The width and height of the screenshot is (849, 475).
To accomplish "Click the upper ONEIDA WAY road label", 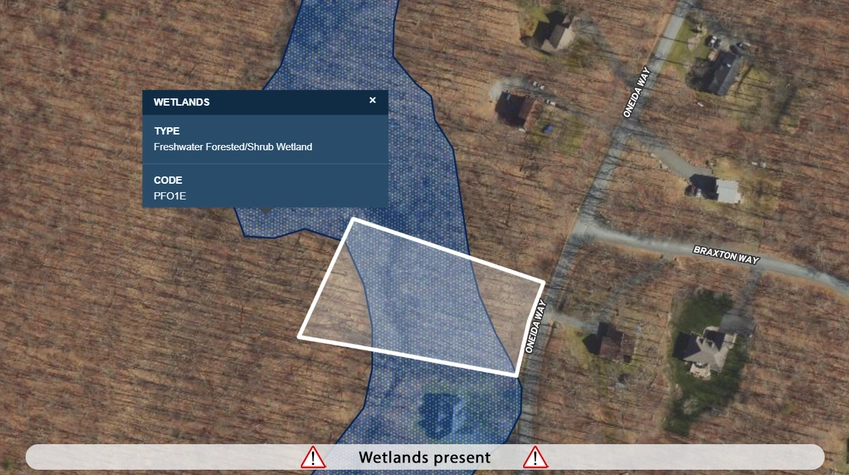I will 636,92.
